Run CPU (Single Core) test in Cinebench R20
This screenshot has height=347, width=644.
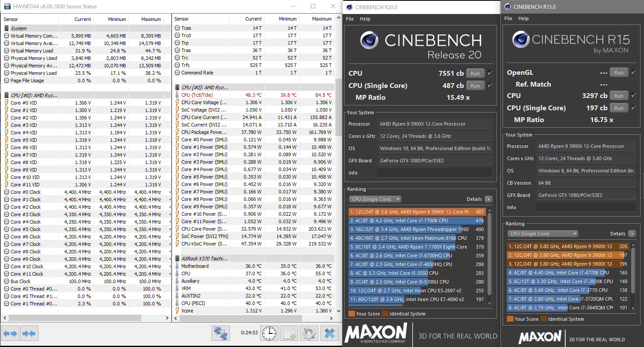pos(475,86)
